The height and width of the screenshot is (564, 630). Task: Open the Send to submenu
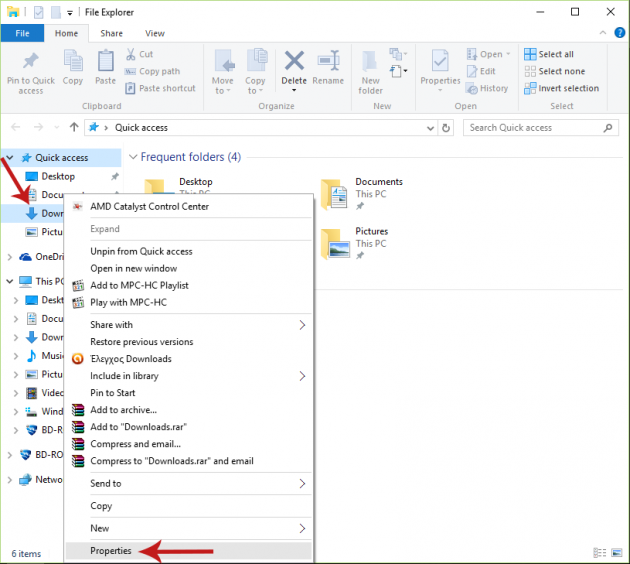188,483
